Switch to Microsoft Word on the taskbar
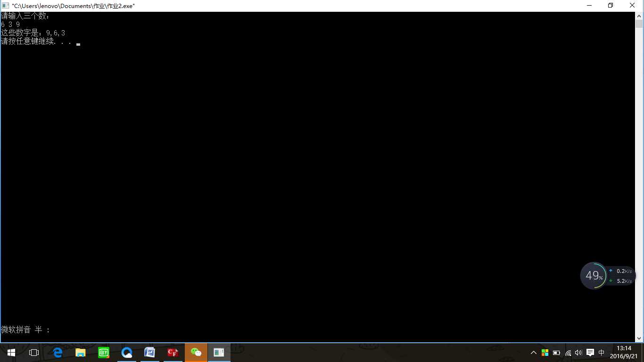 (150, 353)
